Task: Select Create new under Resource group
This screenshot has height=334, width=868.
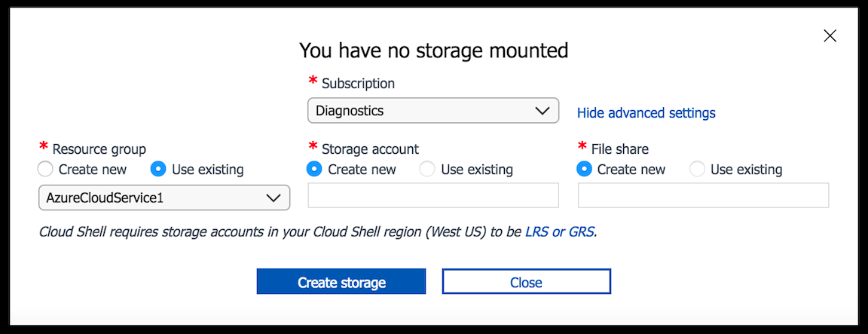Action: point(46,169)
